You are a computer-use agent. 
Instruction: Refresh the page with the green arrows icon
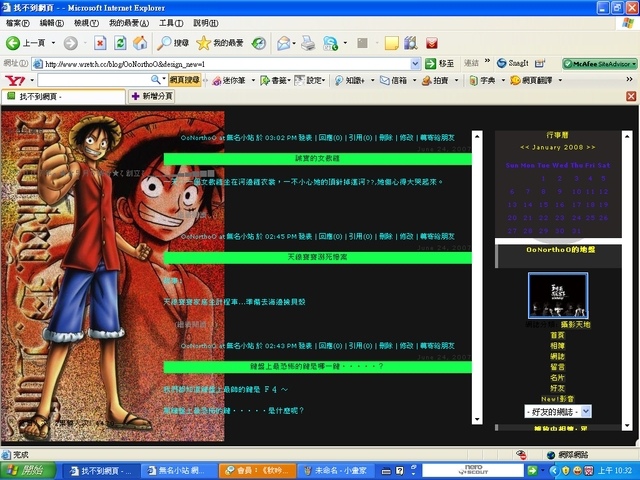pyautogui.click(x=120, y=43)
